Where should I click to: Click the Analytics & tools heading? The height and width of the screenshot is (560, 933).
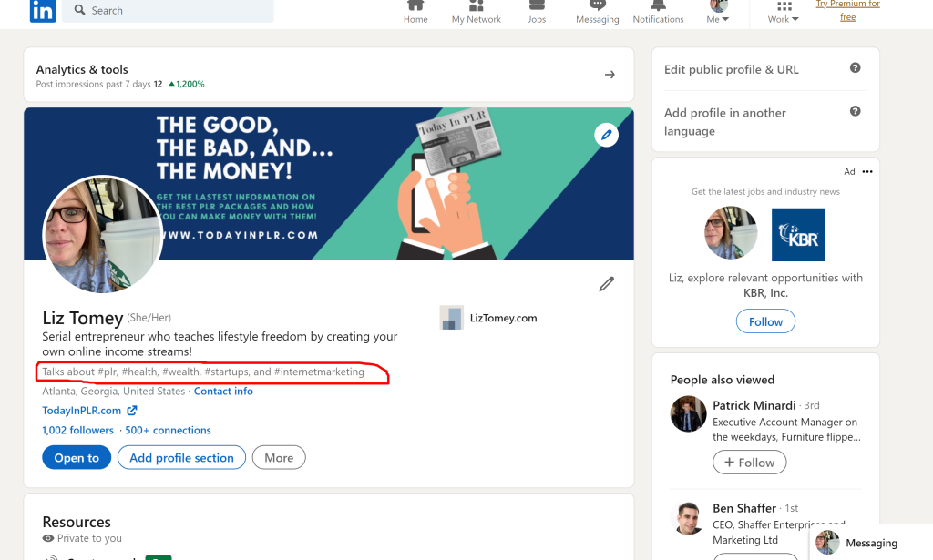tap(82, 69)
